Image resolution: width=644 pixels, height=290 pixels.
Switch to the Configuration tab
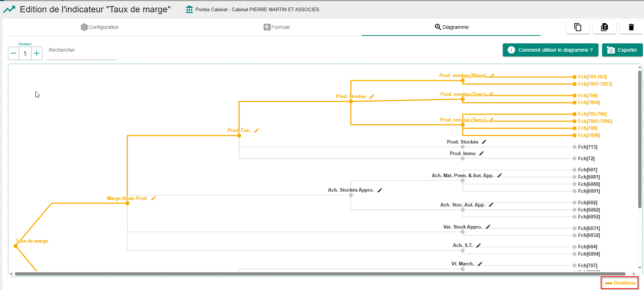point(100,27)
